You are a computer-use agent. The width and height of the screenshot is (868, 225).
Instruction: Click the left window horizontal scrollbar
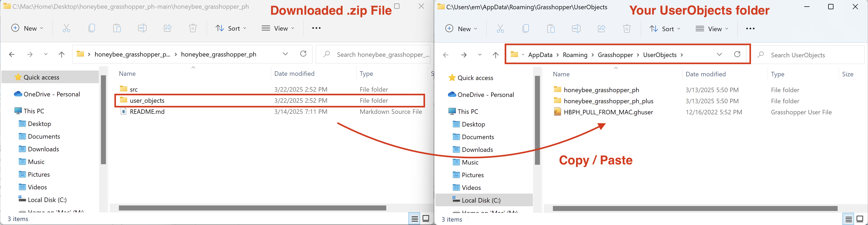point(252,208)
